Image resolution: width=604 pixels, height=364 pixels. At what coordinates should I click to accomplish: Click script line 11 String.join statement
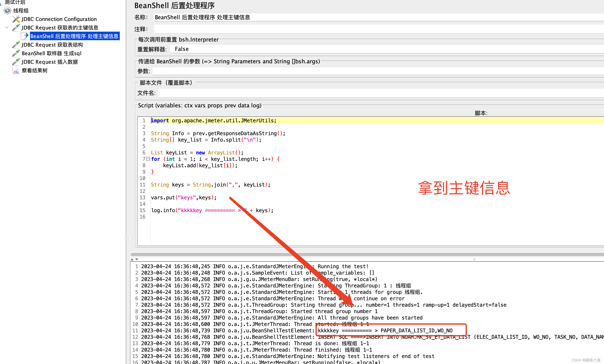point(211,185)
